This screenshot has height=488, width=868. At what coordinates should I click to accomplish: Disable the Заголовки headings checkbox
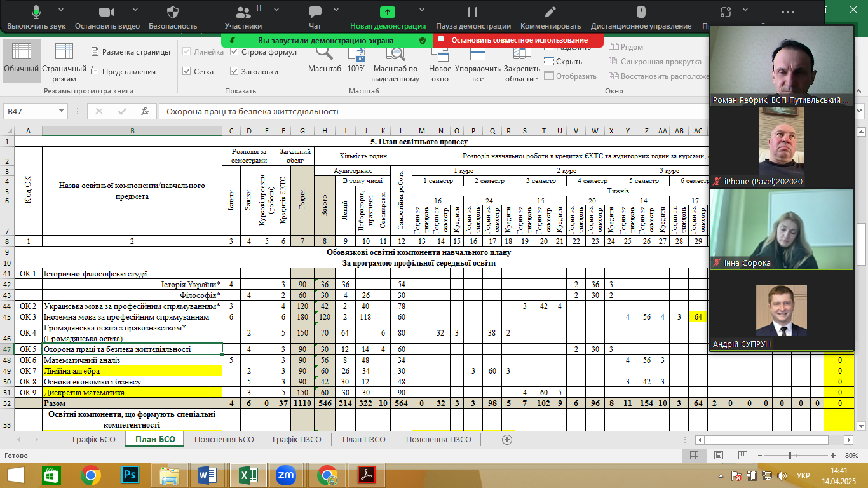click(234, 72)
